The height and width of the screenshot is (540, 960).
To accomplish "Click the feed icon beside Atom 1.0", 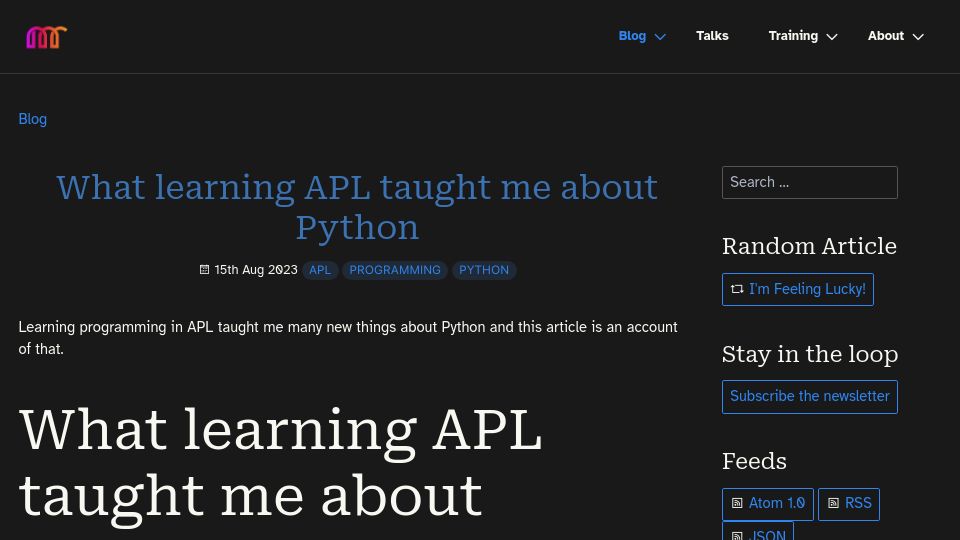I will click(x=737, y=503).
